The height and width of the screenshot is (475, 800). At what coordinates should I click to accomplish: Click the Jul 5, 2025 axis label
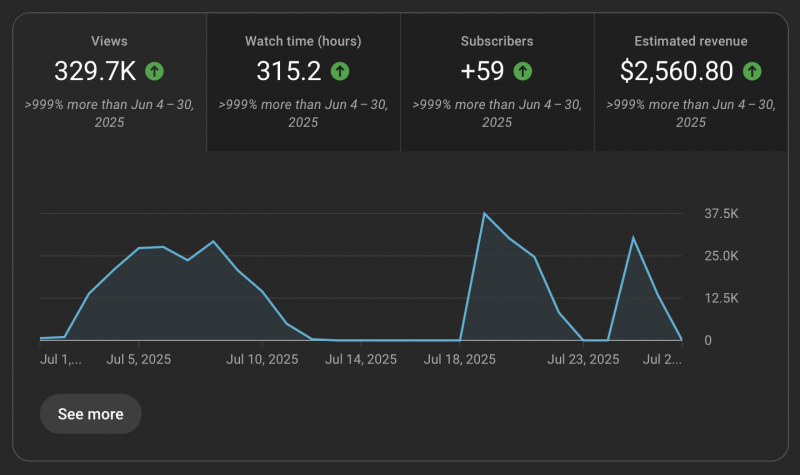(x=139, y=358)
